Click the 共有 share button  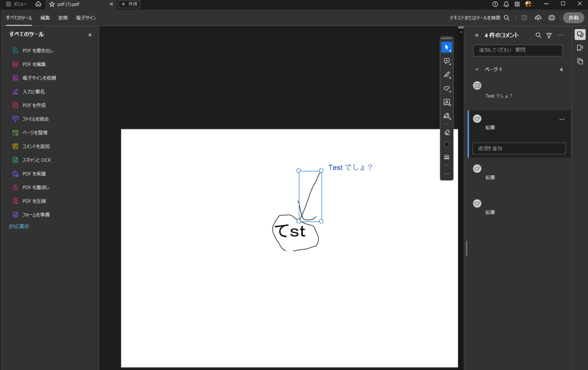tap(573, 17)
